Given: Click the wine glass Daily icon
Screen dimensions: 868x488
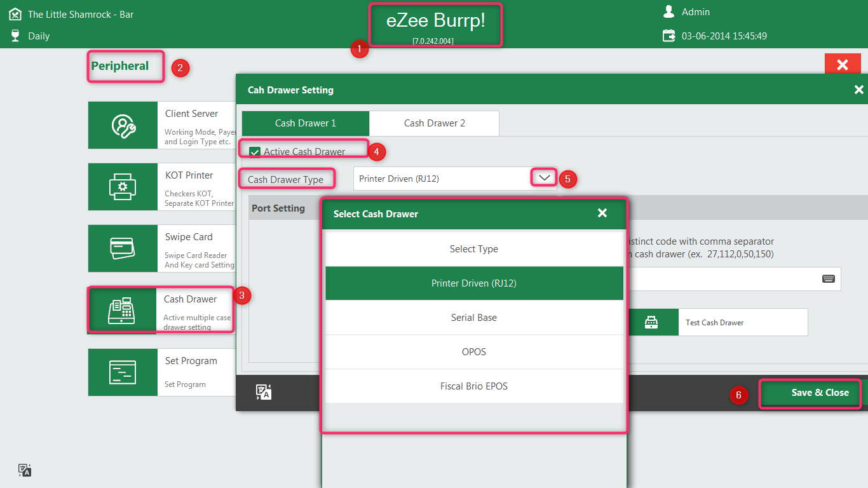Looking at the screenshot, I should click(x=15, y=36).
